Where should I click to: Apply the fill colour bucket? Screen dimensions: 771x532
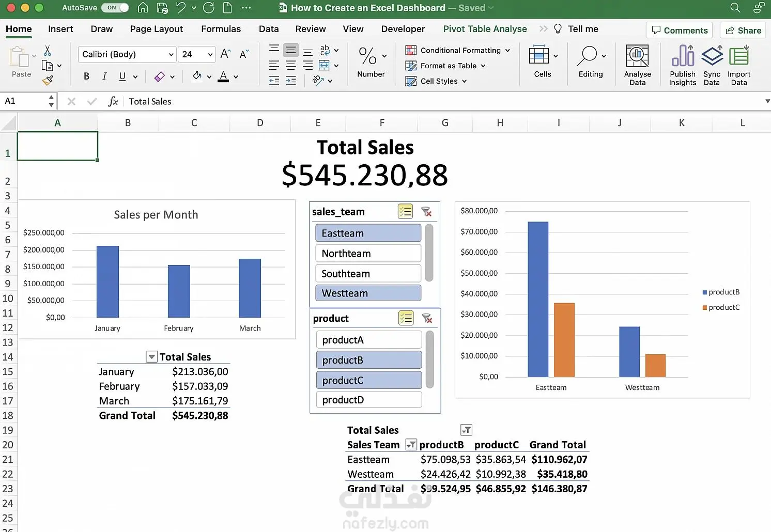pos(197,76)
